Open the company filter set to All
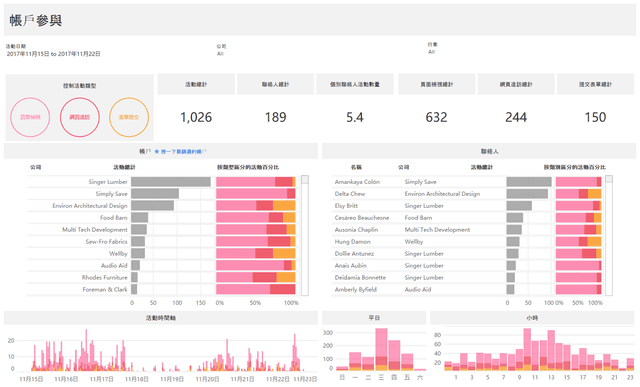Screen dimensions: 640x387 pyautogui.click(x=220, y=53)
